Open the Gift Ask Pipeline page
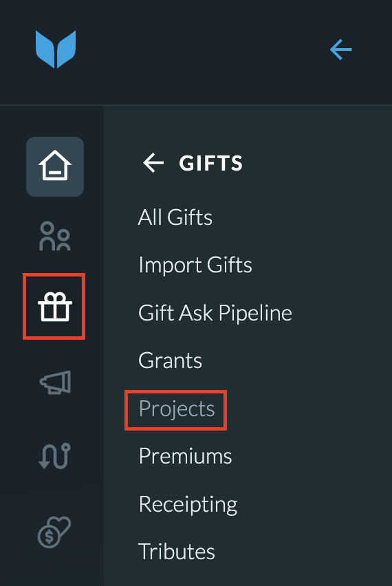392x586 pixels. pos(215,313)
